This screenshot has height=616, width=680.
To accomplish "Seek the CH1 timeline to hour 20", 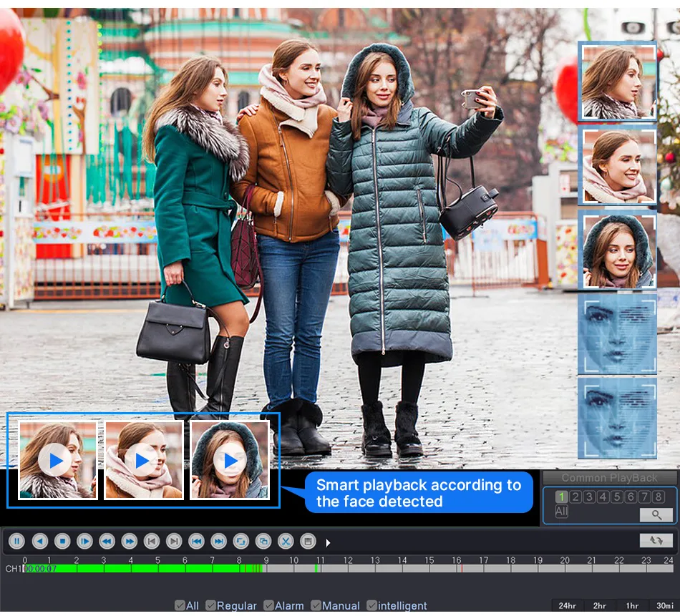I will 565,568.
